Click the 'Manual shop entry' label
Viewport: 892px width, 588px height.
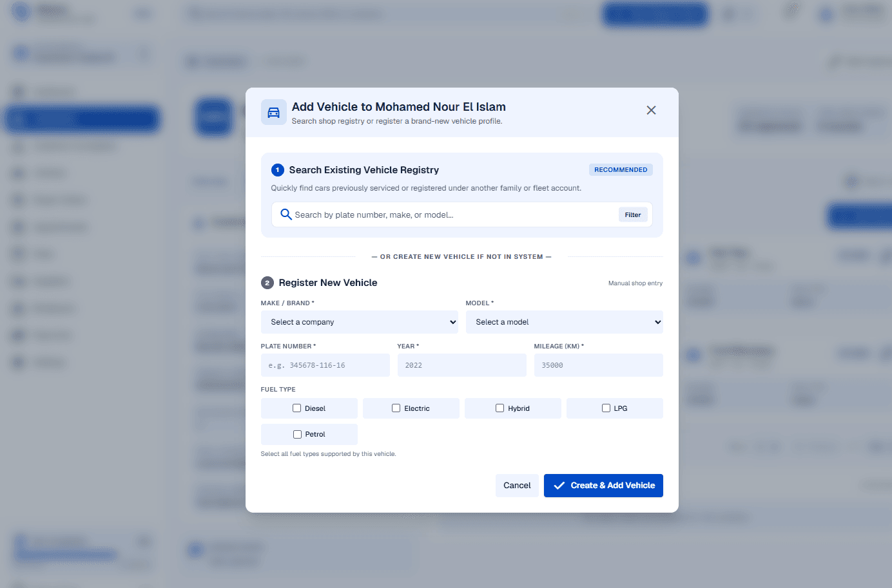coord(635,283)
